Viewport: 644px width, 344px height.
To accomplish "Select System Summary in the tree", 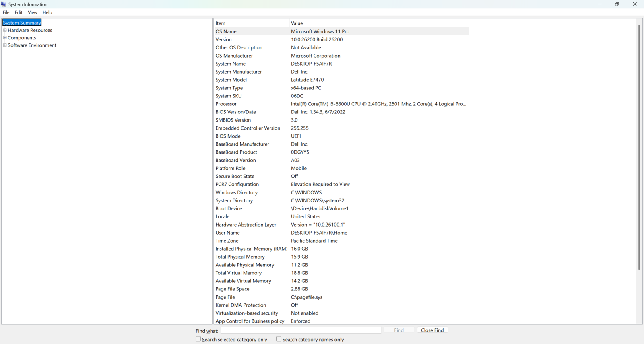I will pos(22,23).
